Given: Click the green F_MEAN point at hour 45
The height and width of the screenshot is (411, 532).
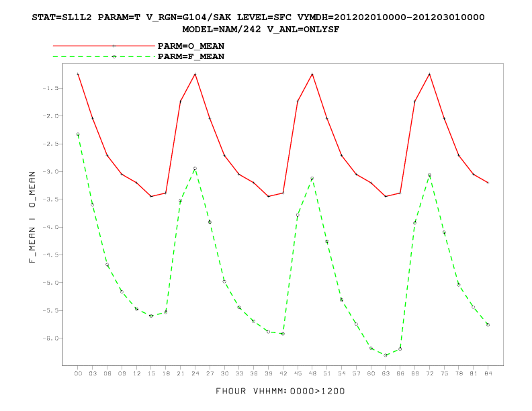Looking at the screenshot, I should pos(298,216).
